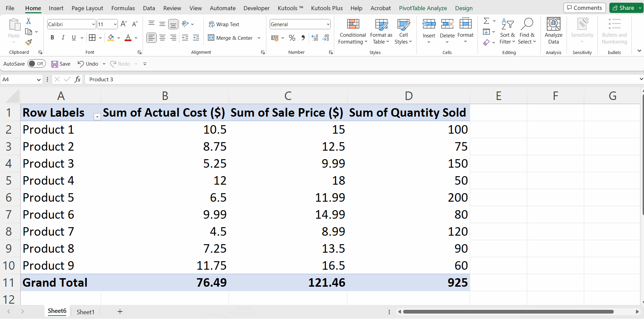Click the Comments button
The width and height of the screenshot is (644, 319).
[x=584, y=7]
